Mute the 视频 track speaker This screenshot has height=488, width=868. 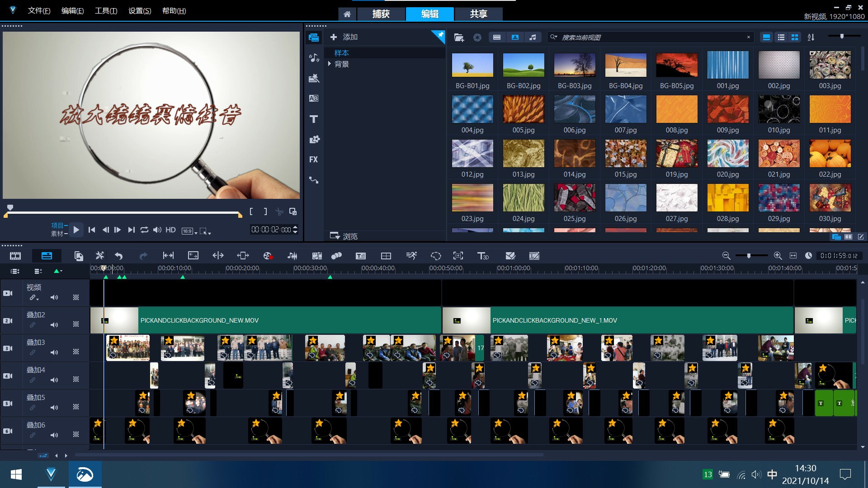pyautogui.click(x=54, y=297)
